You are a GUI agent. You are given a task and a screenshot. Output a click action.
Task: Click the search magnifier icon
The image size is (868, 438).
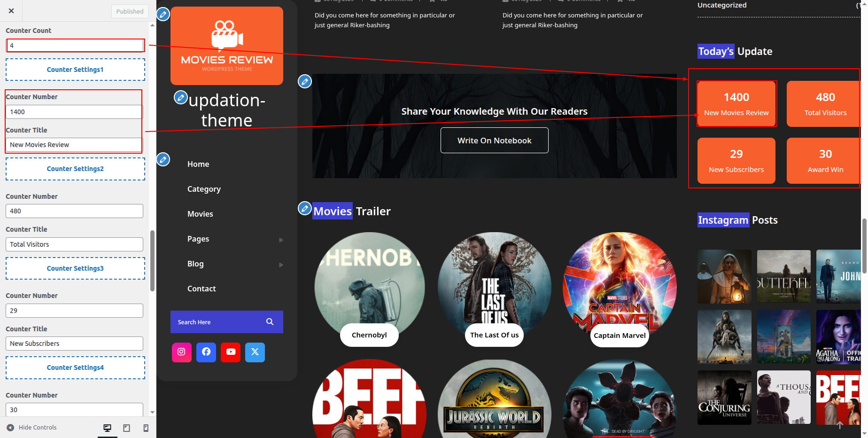[270, 322]
